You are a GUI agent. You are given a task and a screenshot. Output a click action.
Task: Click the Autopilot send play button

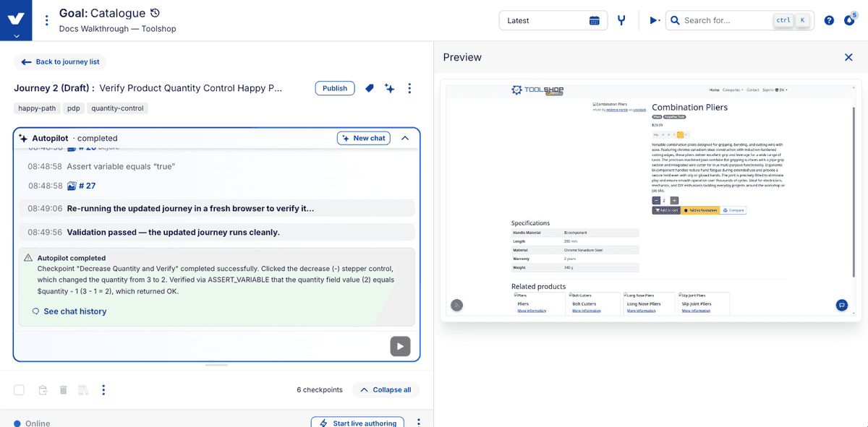pos(400,346)
